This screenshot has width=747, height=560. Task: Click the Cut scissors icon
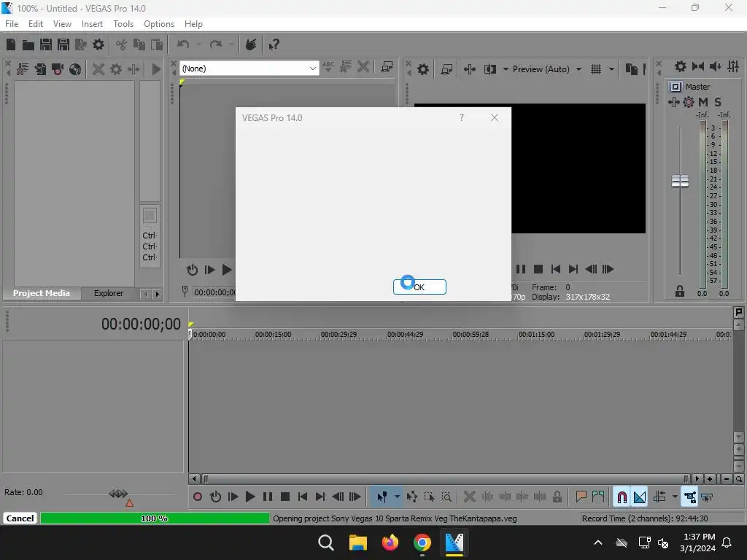[122, 44]
